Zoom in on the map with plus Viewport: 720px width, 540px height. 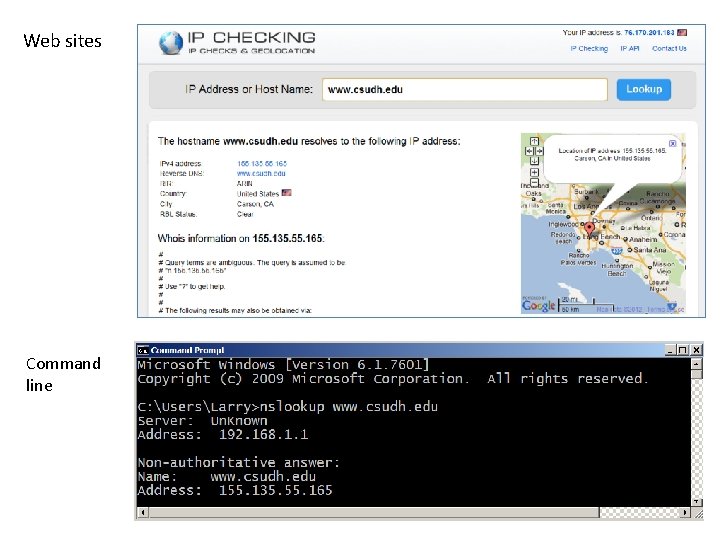click(x=534, y=173)
